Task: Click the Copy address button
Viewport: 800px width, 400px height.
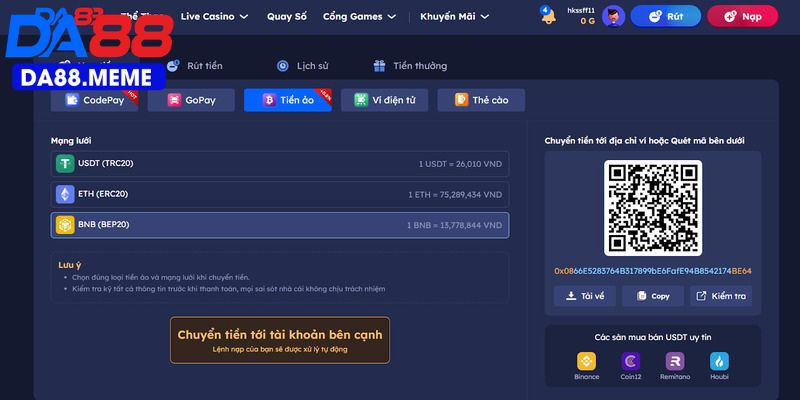Action: (x=653, y=296)
